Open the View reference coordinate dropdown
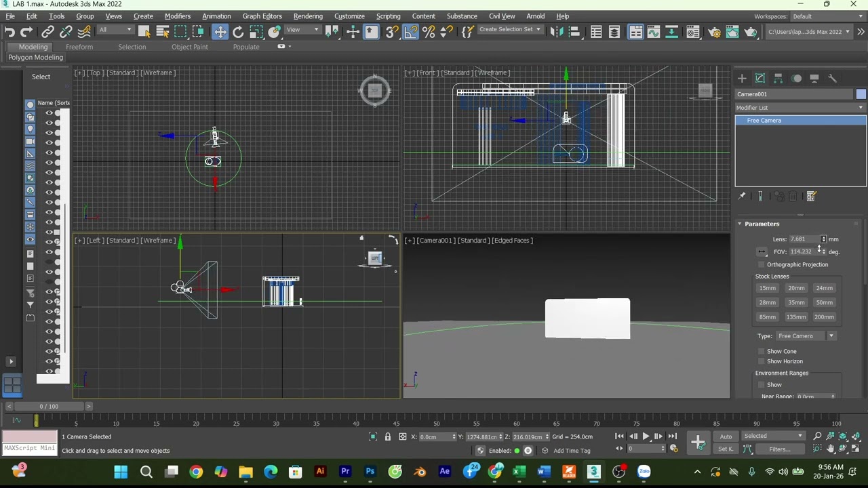 [x=302, y=30]
